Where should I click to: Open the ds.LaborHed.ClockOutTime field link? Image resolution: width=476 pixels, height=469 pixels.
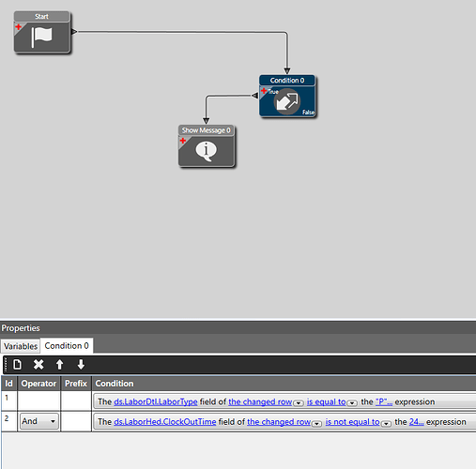pos(165,422)
